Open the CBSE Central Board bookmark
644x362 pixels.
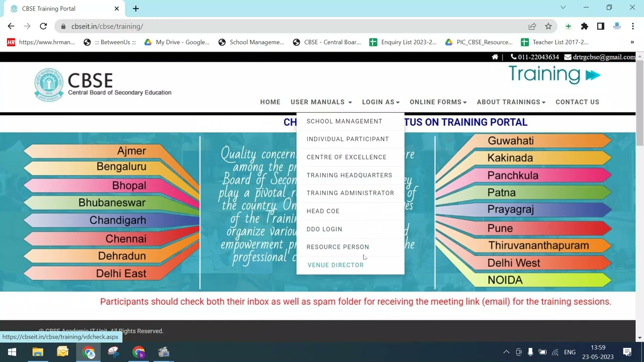(327, 42)
